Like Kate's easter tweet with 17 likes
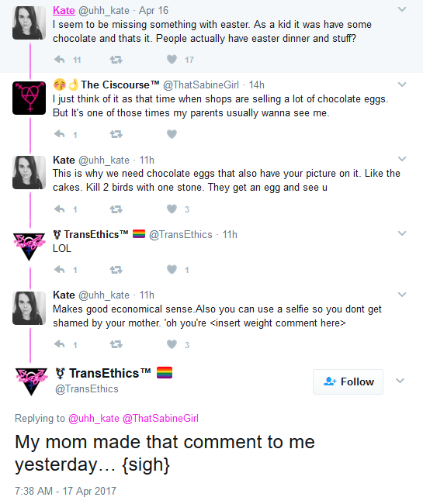Image resolution: width=423 pixels, height=504 pixels. tap(172, 59)
